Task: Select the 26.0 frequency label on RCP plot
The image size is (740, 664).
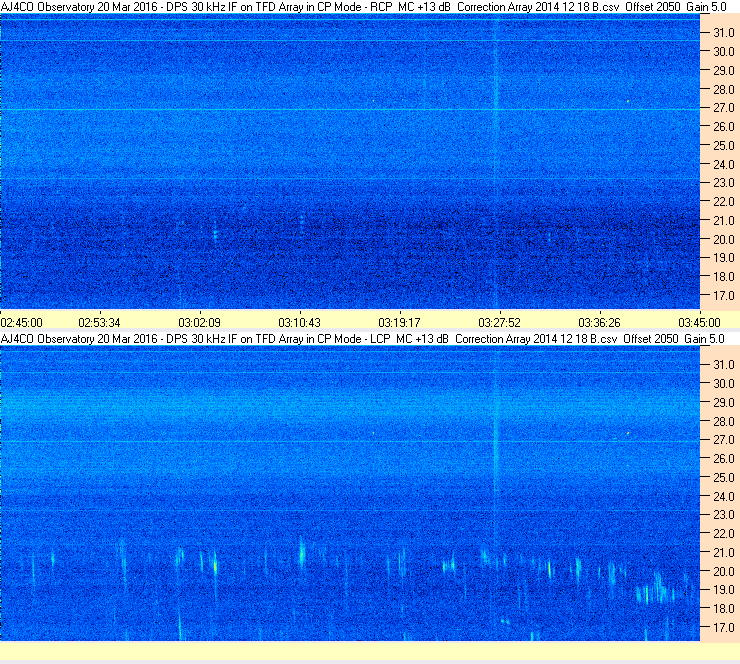Action: (x=724, y=127)
